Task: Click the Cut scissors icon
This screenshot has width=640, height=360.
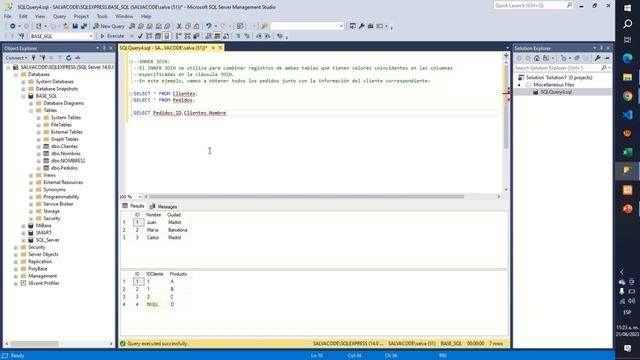Action: click(179, 26)
